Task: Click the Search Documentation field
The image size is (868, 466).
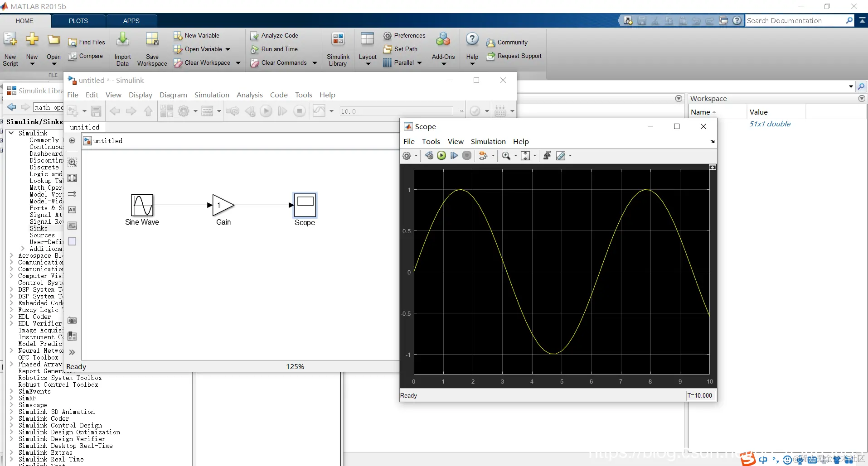Action: pos(795,21)
